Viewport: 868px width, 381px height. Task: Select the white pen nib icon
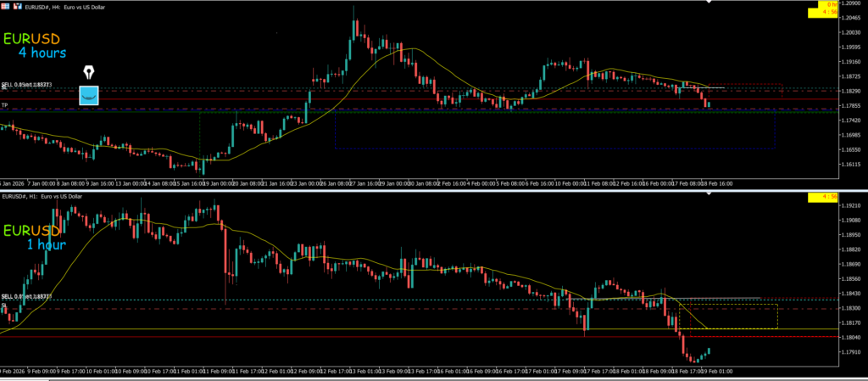click(88, 72)
